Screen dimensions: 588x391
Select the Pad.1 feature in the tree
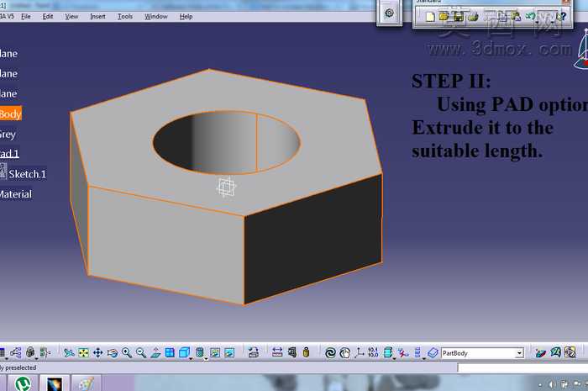[9, 154]
